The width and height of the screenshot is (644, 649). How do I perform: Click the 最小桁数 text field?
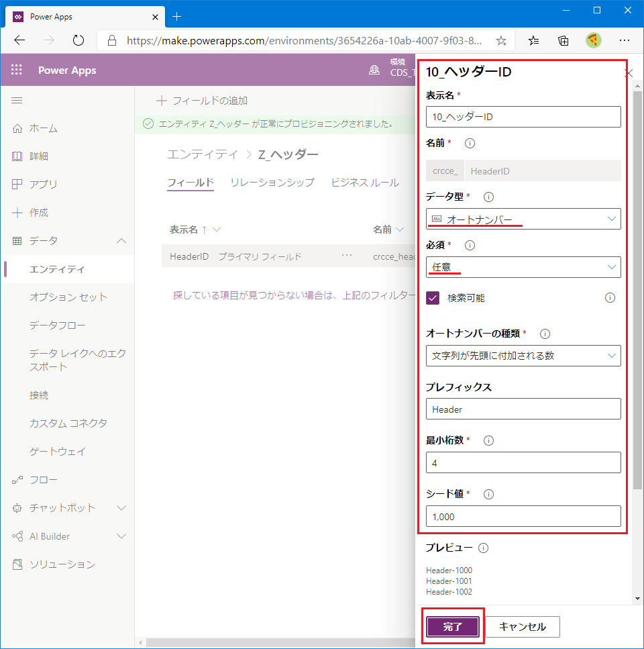click(523, 462)
